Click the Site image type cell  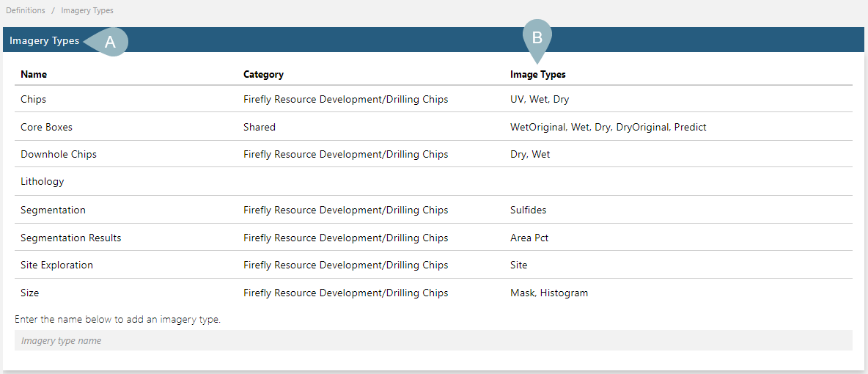point(519,265)
